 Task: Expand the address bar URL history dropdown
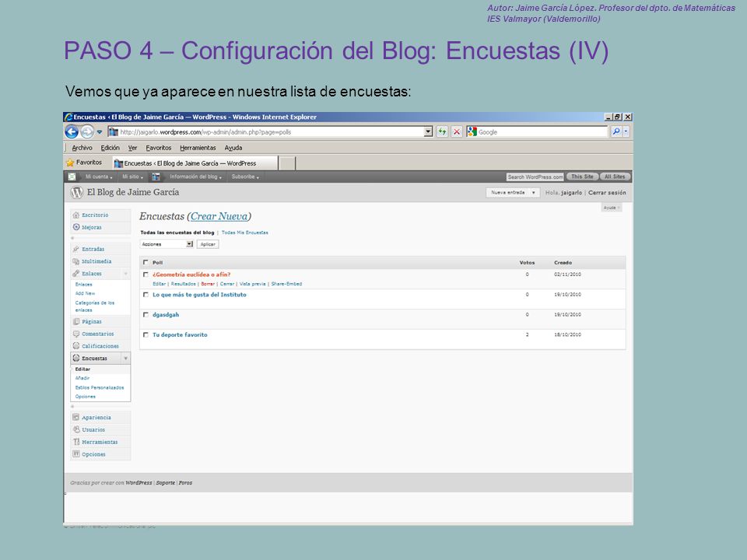(428, 132)
